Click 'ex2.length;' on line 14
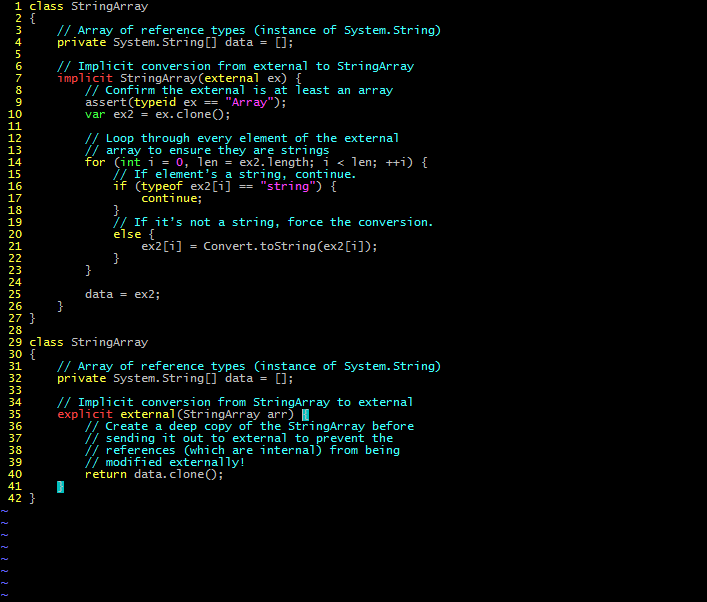The image size is (707, 602). coord(276,162)
